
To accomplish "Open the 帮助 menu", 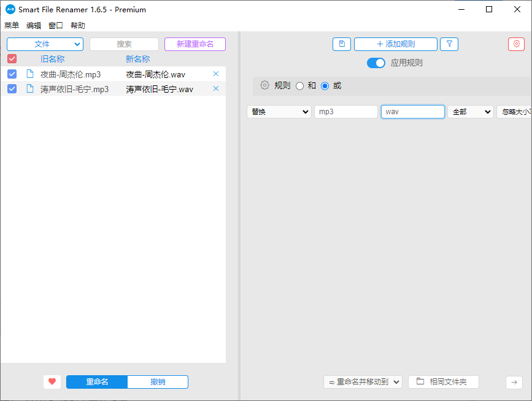I will 78,26.
